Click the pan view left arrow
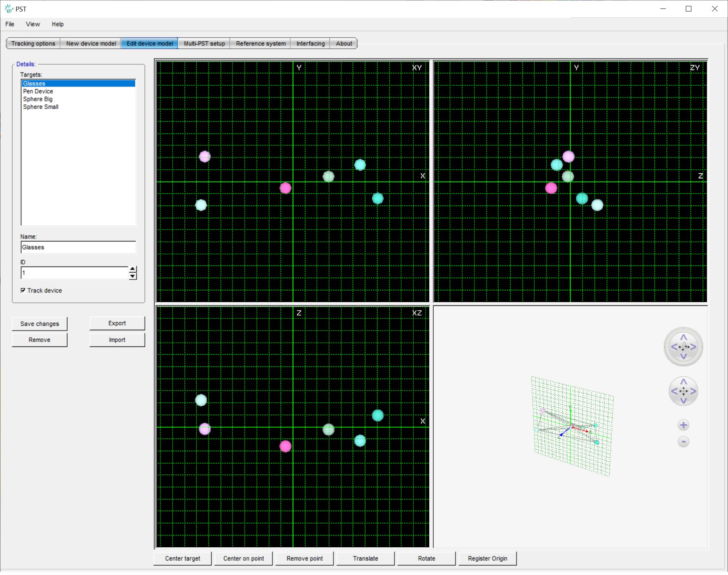Screen dimensions: 728x575 click(x=674, y=391)
